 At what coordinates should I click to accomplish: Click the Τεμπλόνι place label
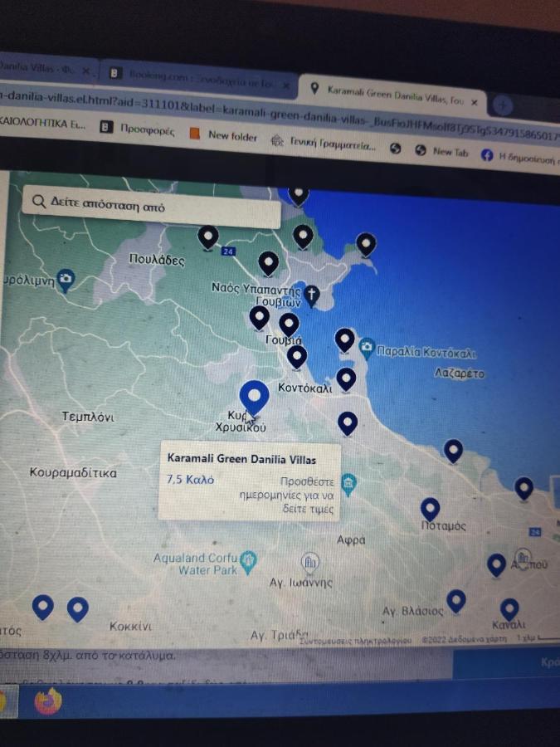(x=88, y=417)
